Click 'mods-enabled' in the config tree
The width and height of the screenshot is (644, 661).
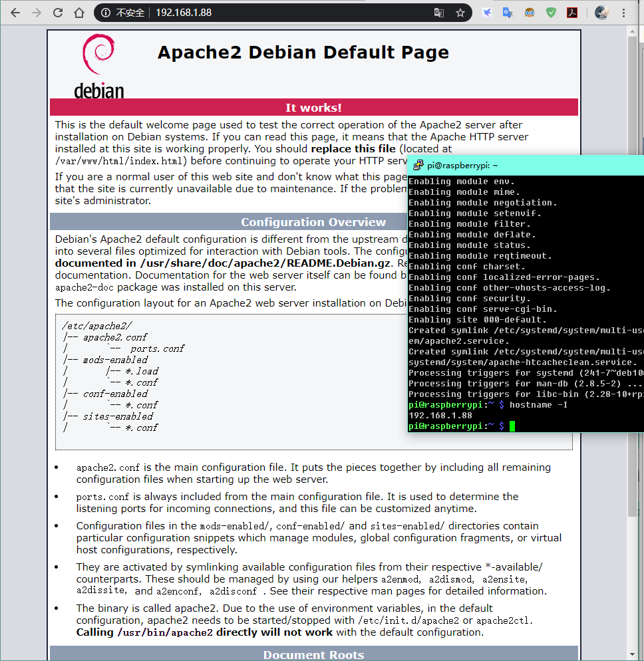pos(115,360)
